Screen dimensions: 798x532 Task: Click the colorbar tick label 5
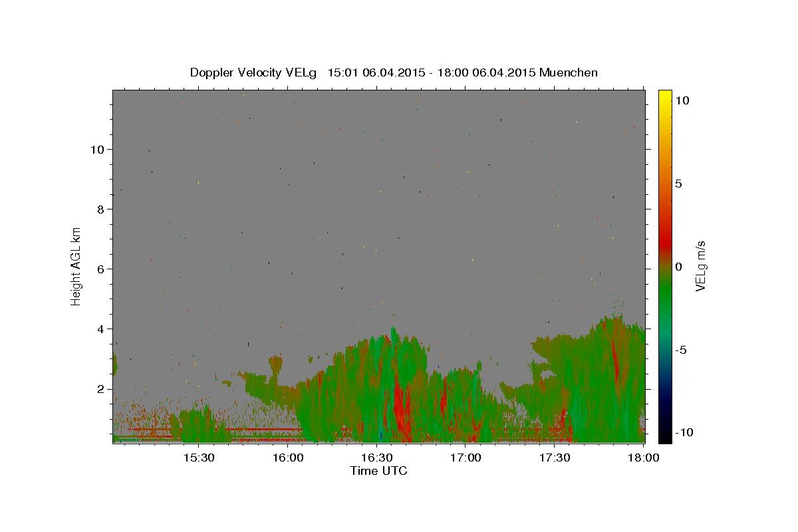pos(679,184)
